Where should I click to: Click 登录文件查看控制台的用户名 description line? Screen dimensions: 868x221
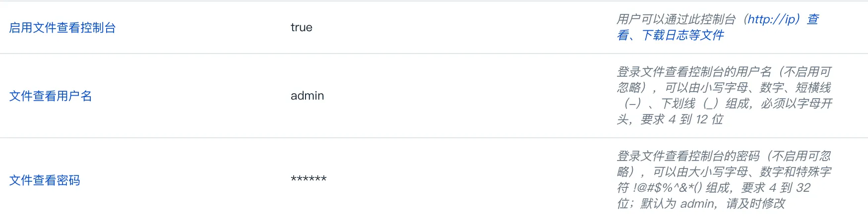694,72
